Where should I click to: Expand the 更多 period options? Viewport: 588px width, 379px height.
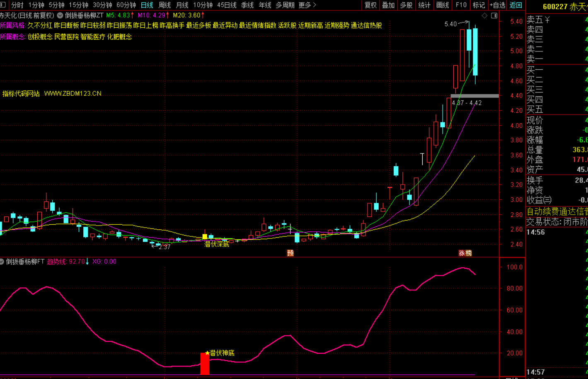click(x=307, y=5)
